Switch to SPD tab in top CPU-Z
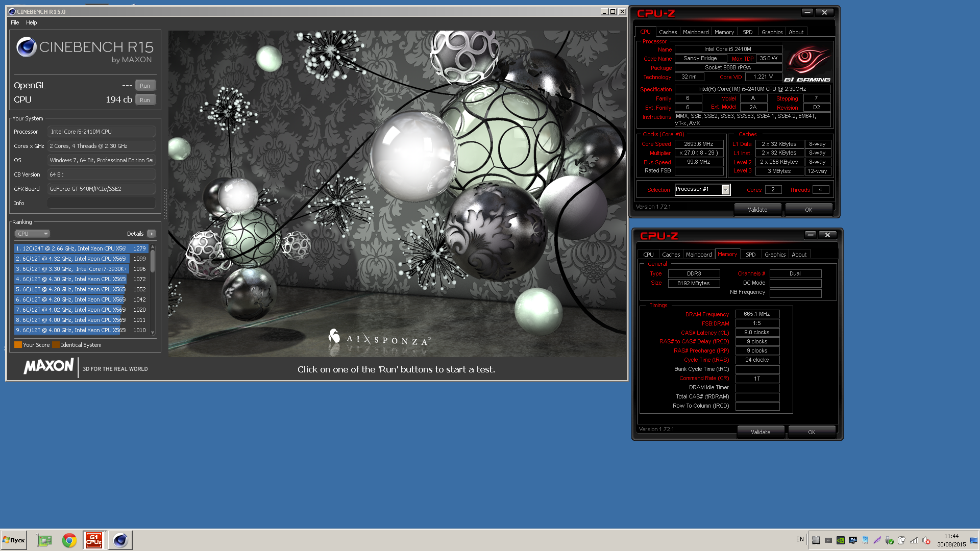This screenshot has width=980, height=551. point(748,32)
